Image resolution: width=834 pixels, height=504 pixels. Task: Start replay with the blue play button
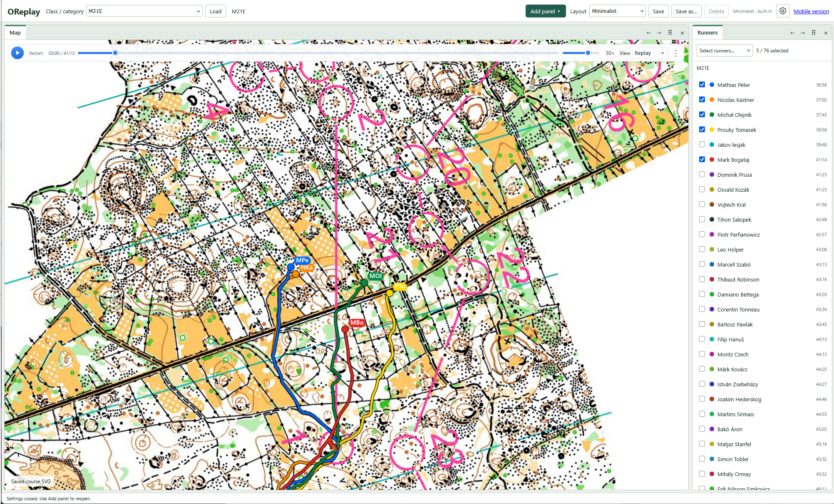pyautogui.click(x=17, y=53)
